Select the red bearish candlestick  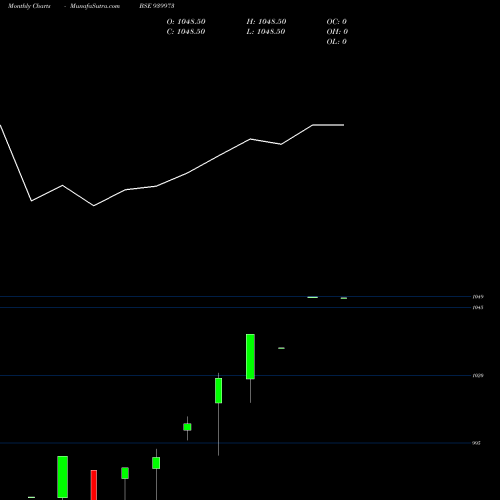click(x=94, y=485)
